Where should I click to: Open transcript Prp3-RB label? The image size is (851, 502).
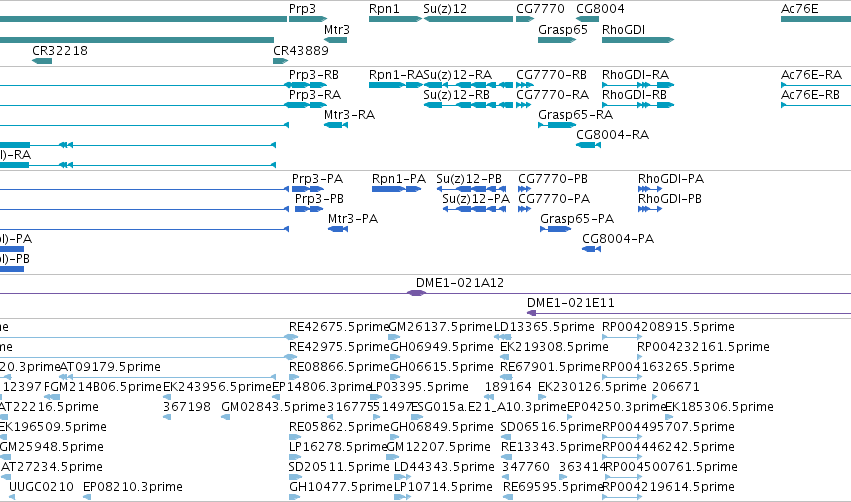314,74
